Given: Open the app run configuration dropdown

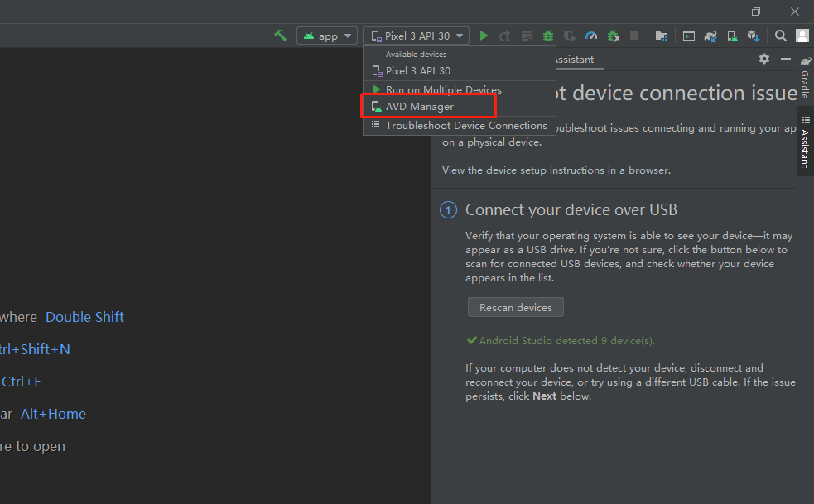Looking at the screenshot, I should (326, 36).
